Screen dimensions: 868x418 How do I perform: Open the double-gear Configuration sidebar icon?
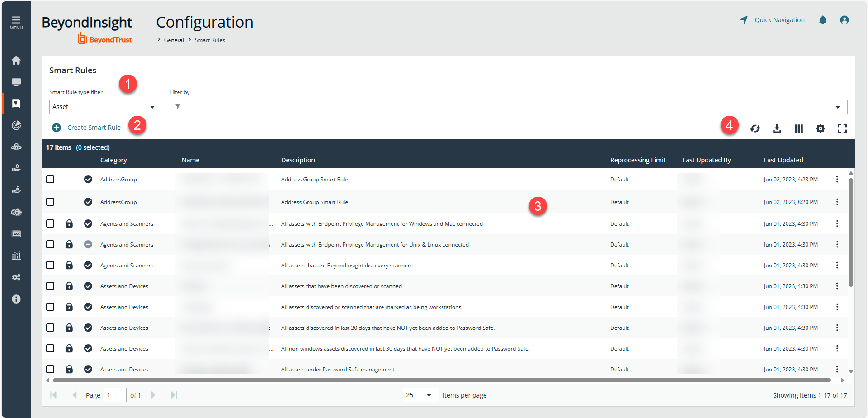point(16,277)
